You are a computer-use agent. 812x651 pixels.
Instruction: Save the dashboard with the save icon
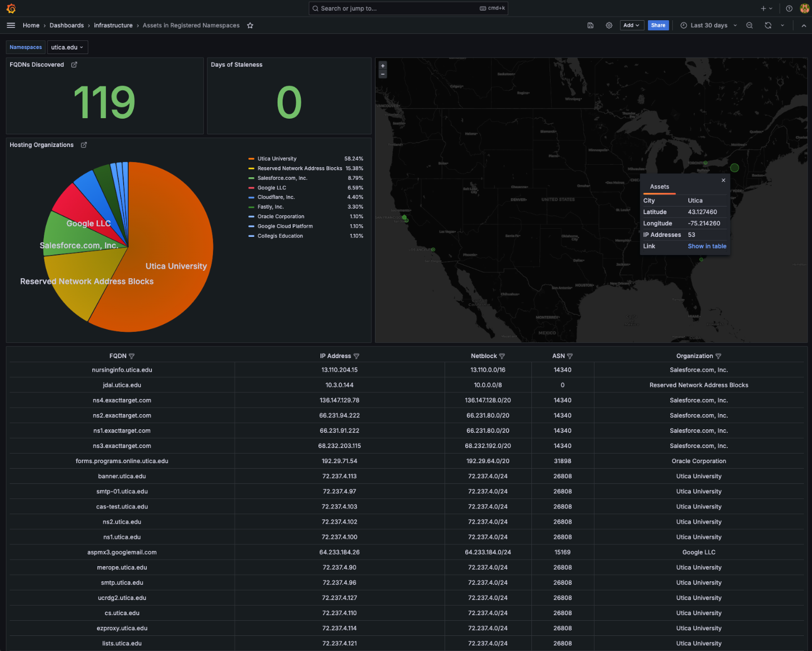pyautogui.click(x=590, y=25)
